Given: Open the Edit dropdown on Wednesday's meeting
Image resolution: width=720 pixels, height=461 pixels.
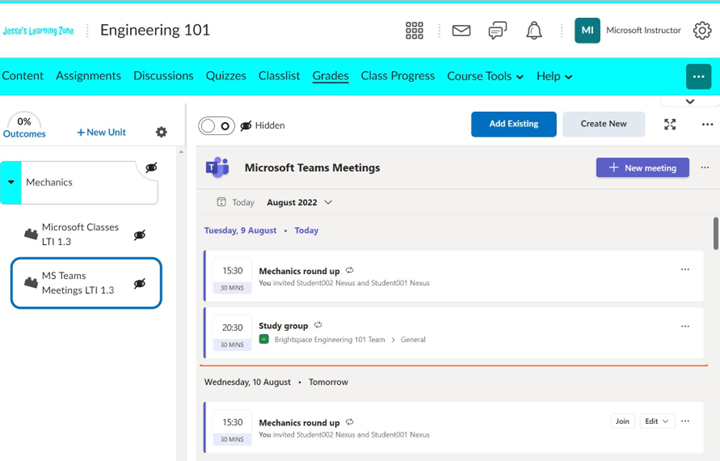Looking at the screenshot, I should [657, 421].
